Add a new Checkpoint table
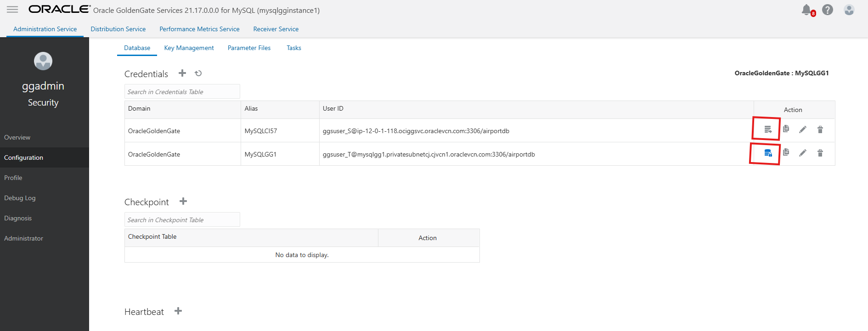This screenshot has width=868, height=331. [x=183, y=201]
